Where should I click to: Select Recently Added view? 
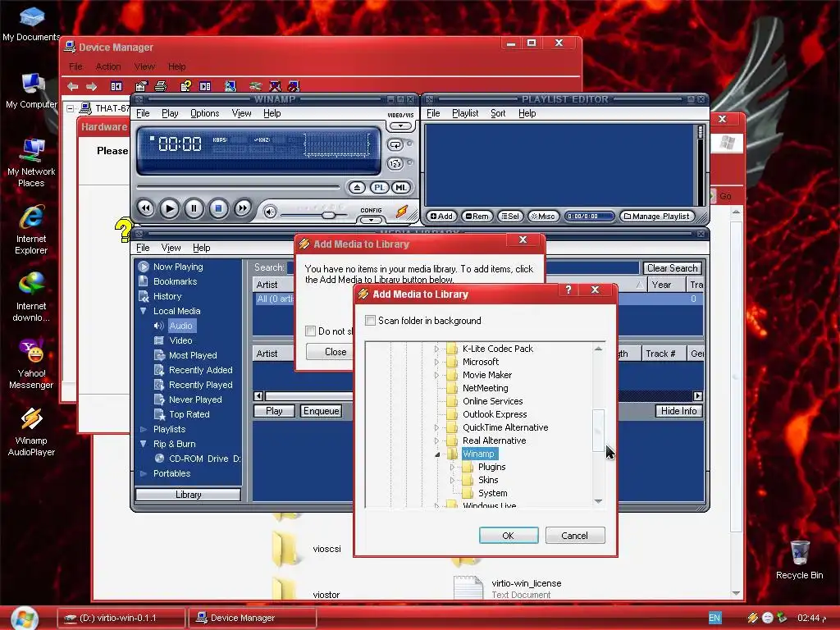[x=200, y=370]
